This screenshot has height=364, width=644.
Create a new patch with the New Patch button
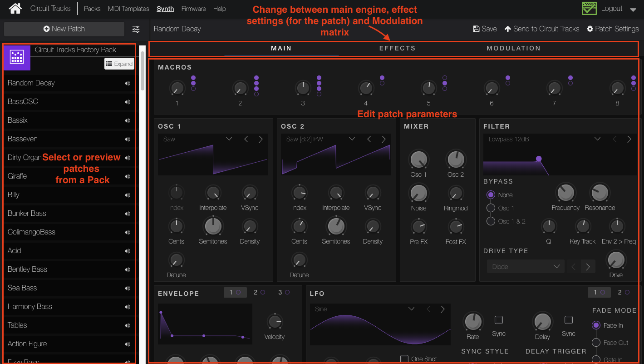64,29
